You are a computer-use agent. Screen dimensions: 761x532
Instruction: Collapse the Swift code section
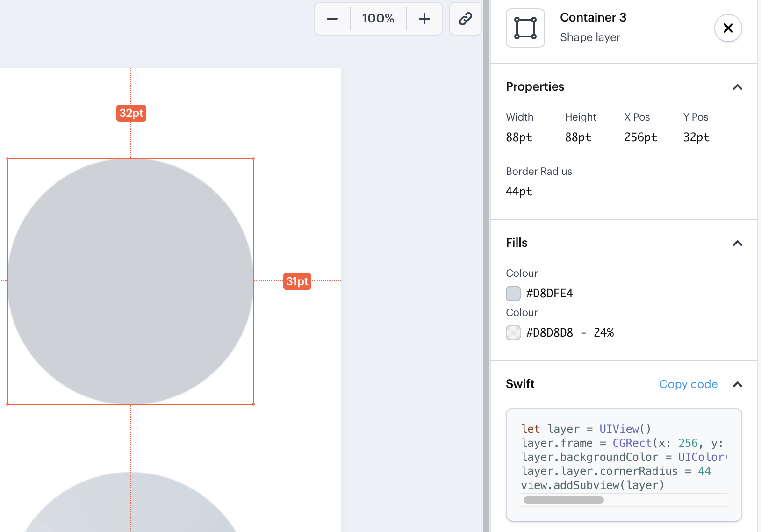click(738, 384)
